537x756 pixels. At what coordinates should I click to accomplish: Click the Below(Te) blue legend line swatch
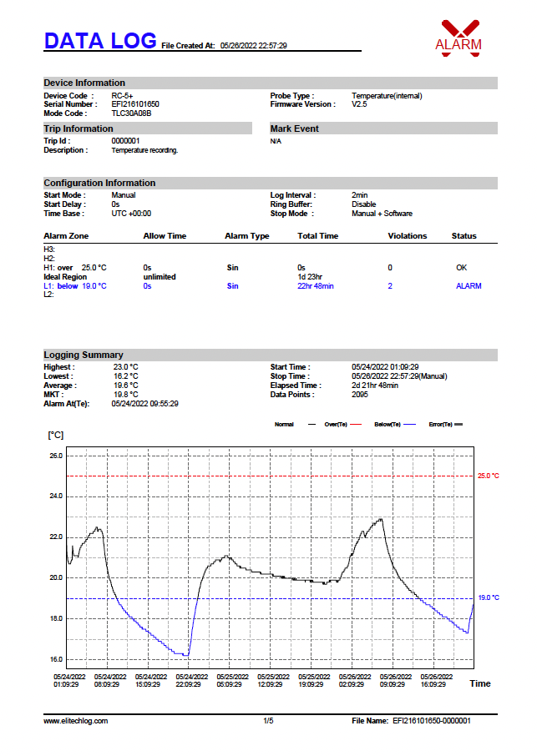pyautogui.click(x=409, y=425)
